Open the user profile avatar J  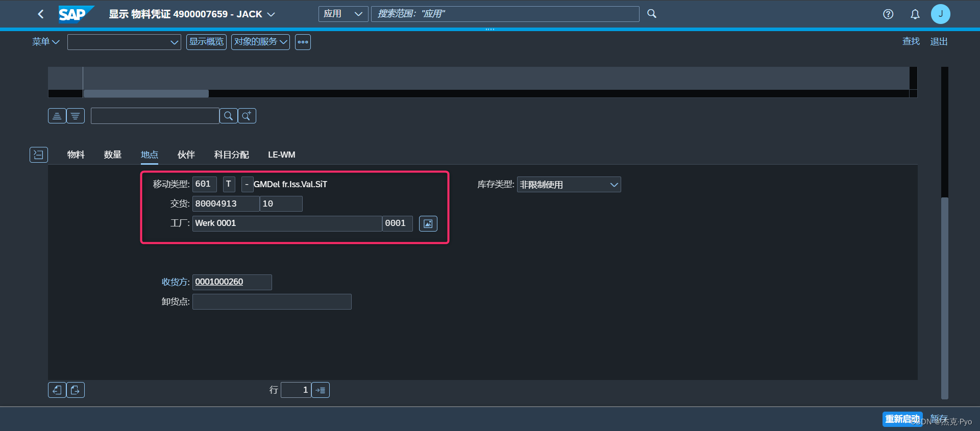point(940,14)
